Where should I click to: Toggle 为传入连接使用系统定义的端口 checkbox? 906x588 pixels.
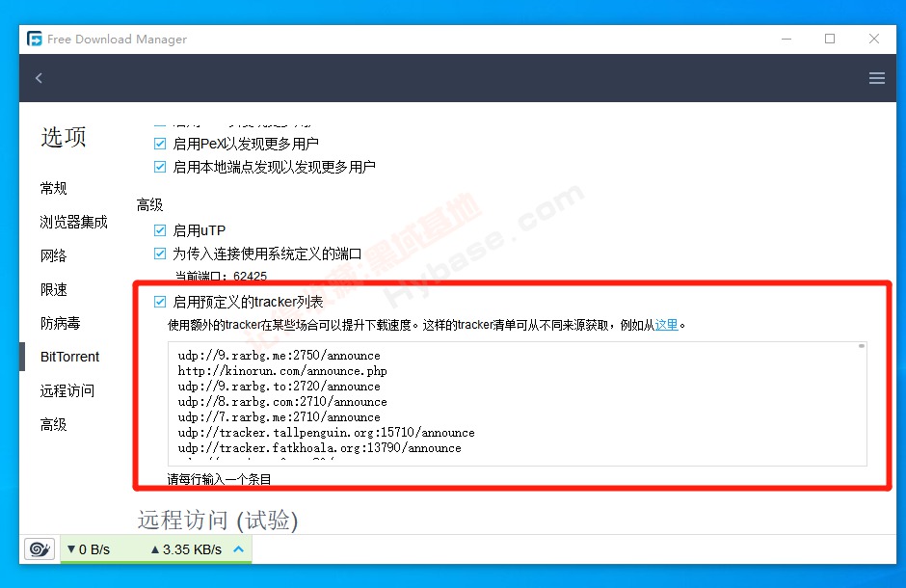tap(160, 254)
